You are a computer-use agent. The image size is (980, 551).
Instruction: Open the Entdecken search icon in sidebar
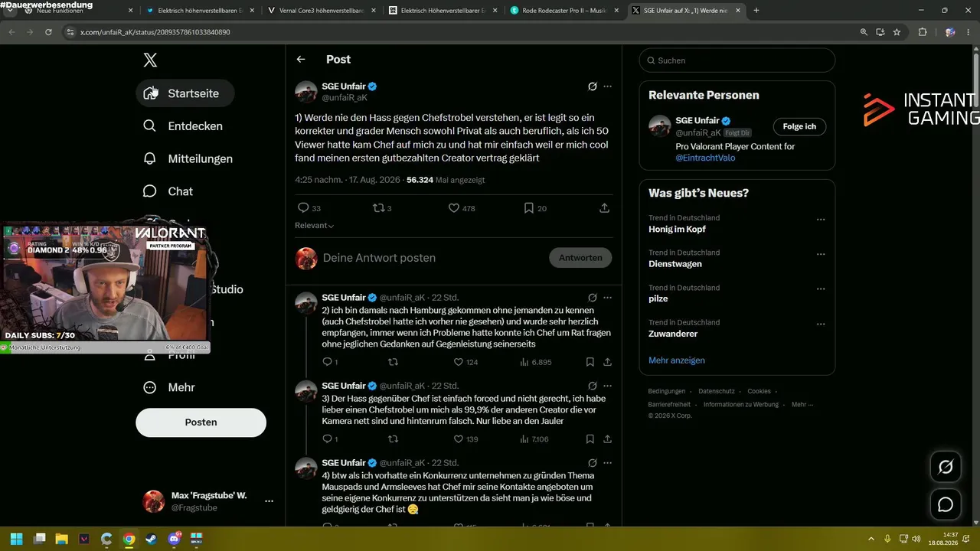click(150, 126)
